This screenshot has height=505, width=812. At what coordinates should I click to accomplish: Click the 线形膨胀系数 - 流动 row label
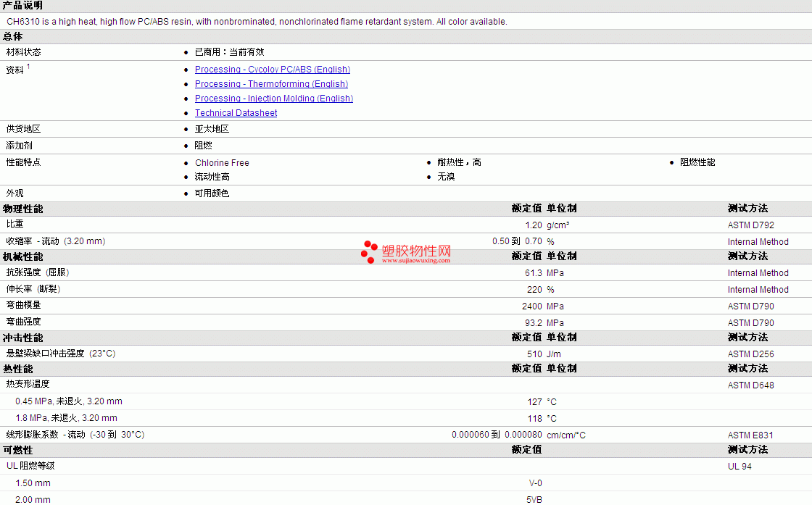[75, 435]
